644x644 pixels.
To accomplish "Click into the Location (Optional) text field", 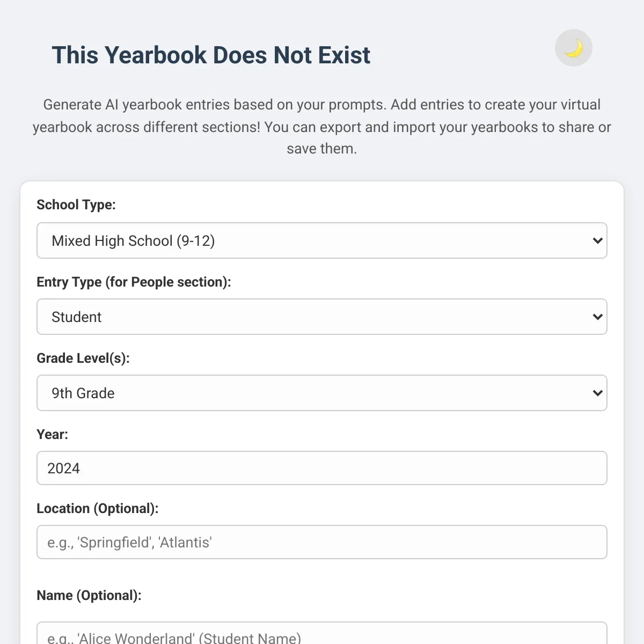I will point(322,542).
